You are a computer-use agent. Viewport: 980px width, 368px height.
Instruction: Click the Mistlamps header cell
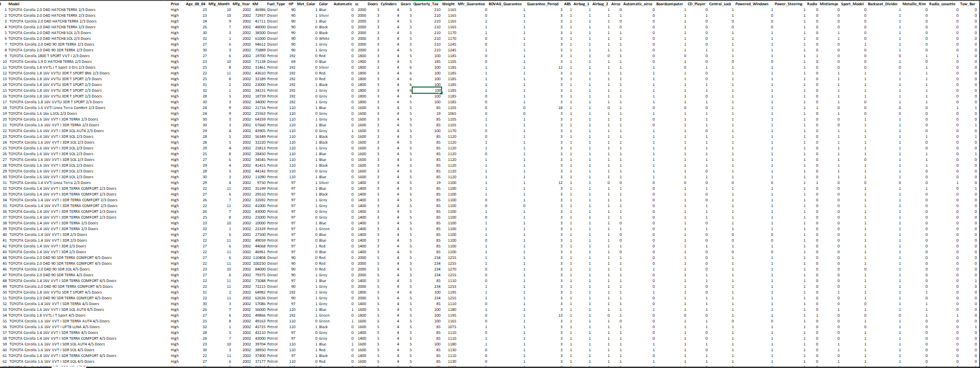point(829,4)
